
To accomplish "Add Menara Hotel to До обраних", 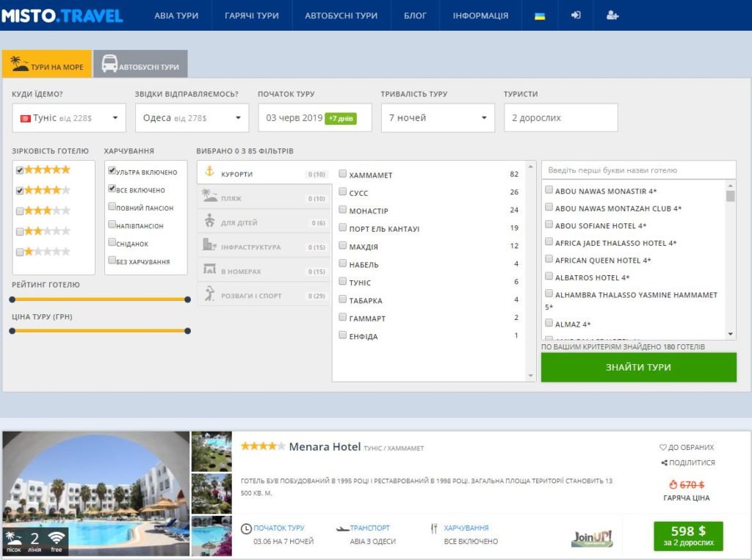I will pyautogui.click(x=687, y=447).
